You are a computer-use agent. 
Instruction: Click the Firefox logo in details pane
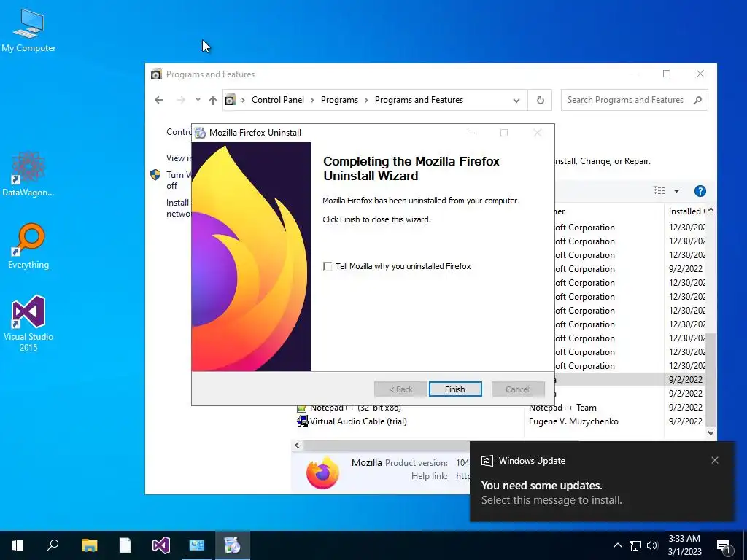pyautogui.click(x=322, y=472)
